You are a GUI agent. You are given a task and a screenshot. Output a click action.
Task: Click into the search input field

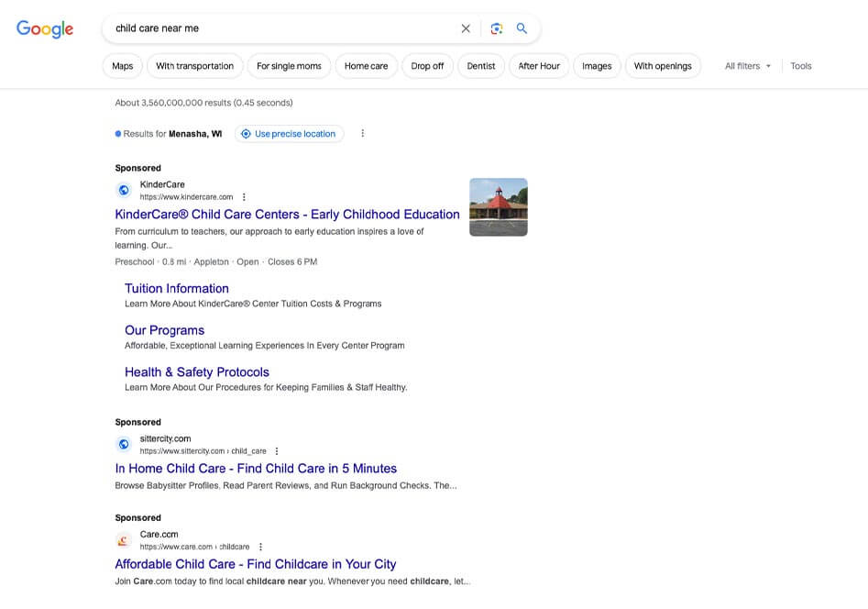[275, 28]
